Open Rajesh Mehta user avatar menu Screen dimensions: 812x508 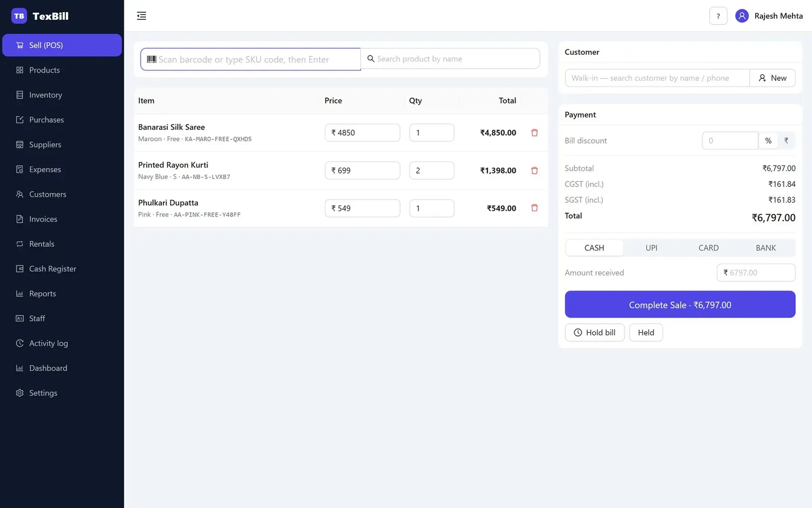742,16
